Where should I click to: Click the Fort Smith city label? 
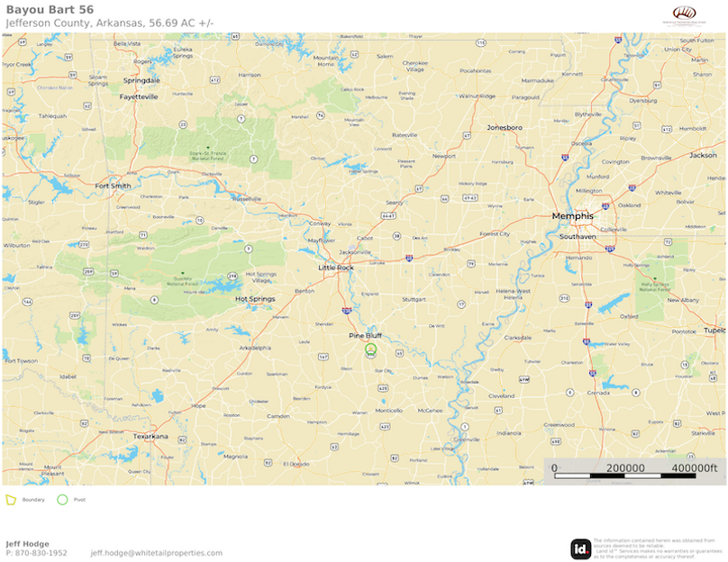point(113,186)
